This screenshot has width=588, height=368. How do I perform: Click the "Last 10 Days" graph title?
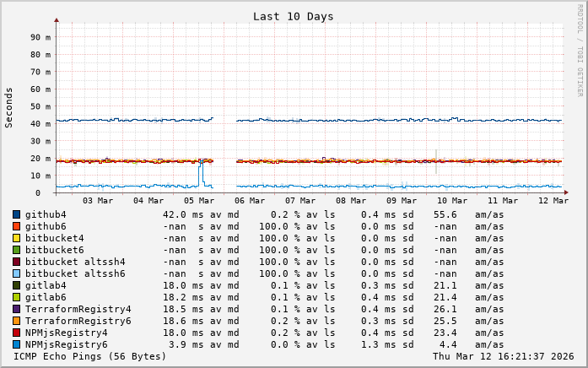(293, 16)
